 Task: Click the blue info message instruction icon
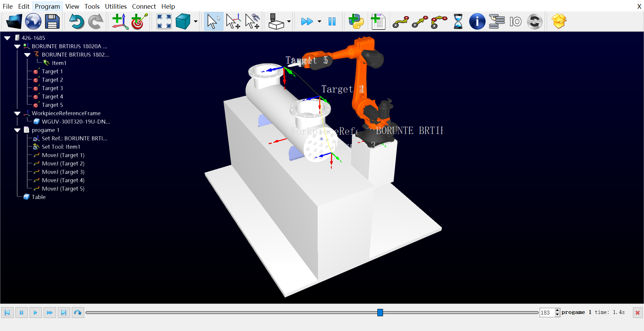(x=477, y=22)
